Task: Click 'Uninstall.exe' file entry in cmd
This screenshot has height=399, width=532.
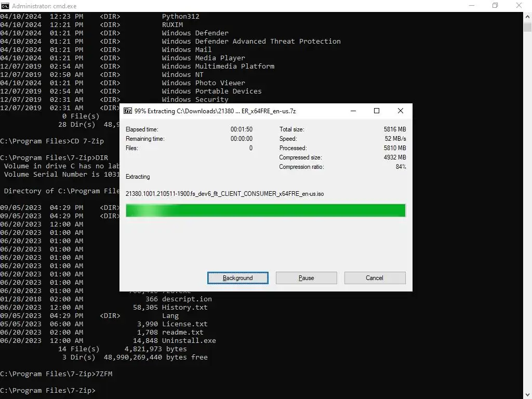Action: [189, 341]
